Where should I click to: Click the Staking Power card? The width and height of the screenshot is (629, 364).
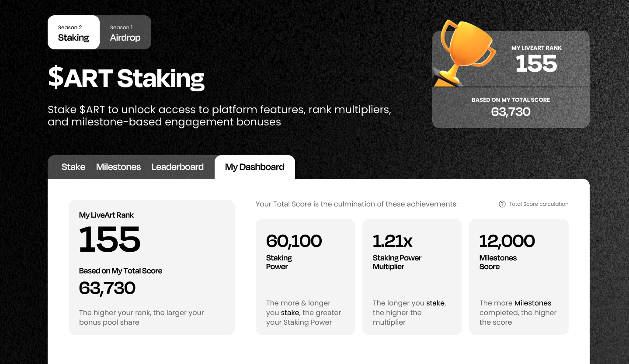click(306, 277)
